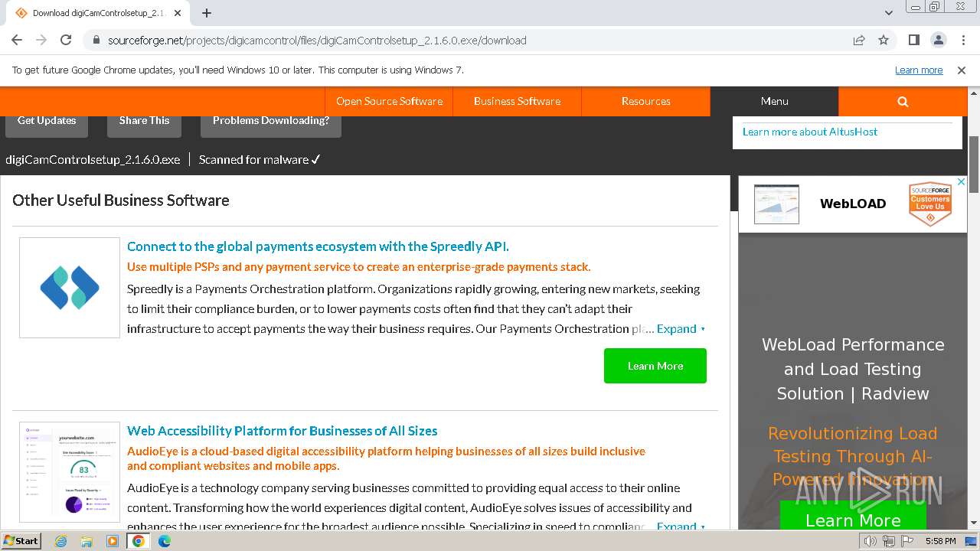The width and height of the screenshot is (980, 551).
Task: Expand the AudioEye description
Action: tap(681, 527)
